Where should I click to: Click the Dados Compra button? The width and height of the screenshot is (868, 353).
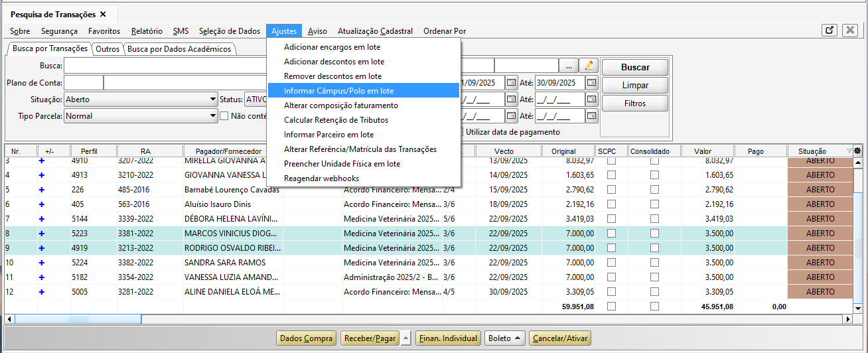click(x=306, y=338)
